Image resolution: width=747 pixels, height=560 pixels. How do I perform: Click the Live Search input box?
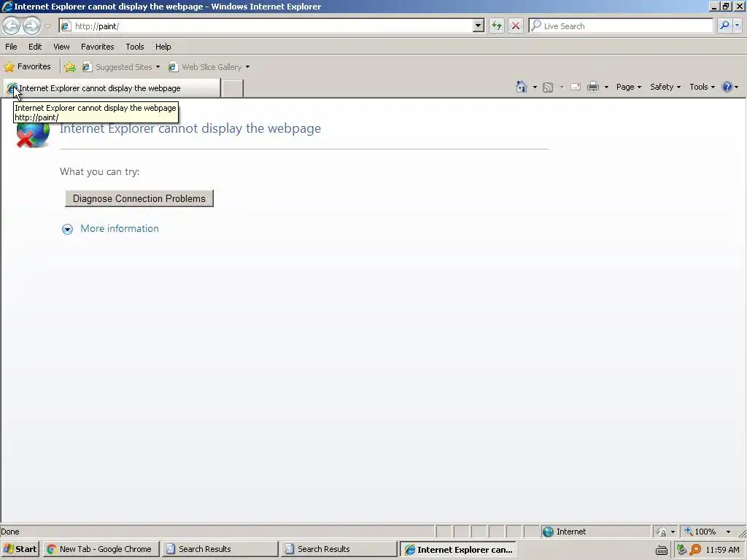[621, 26]
